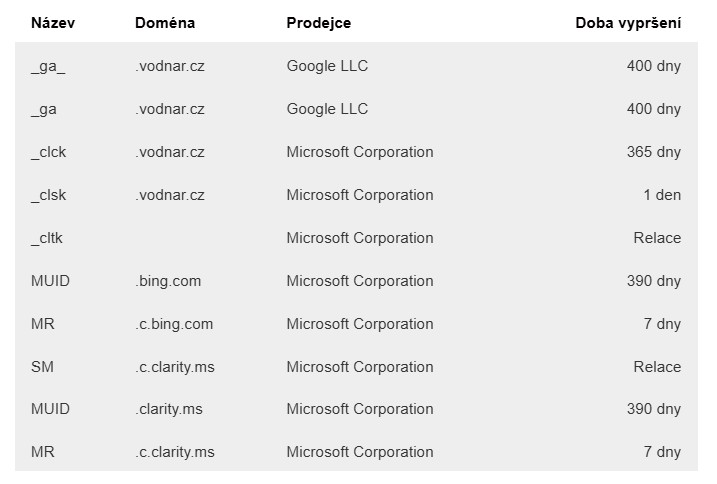The height and width of the screenshot is (484, 717).
Task: Click the Název column header
Action: point(53,23)
